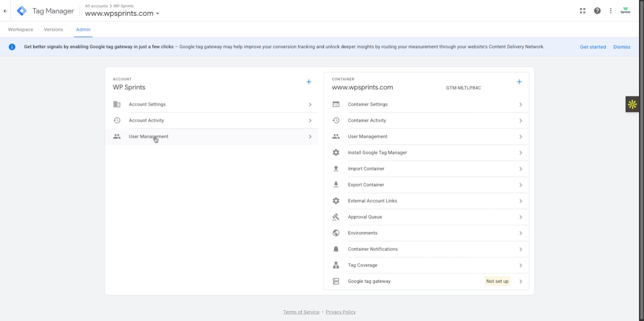The image size is (644, 321).
Task: Click the plus icon to create account
Action: pyautogui.click(x=309, y=82)
